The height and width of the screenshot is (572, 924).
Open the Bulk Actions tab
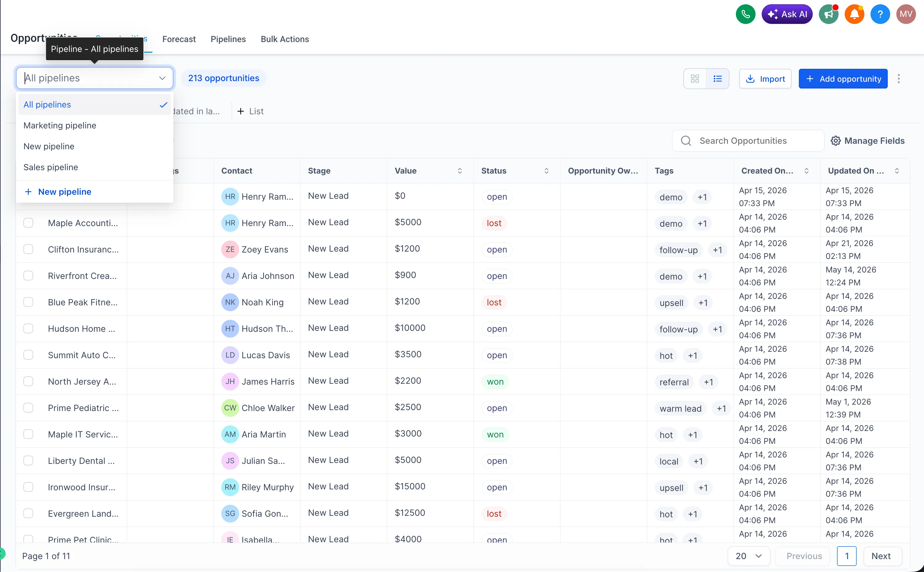tap(285, 39)
